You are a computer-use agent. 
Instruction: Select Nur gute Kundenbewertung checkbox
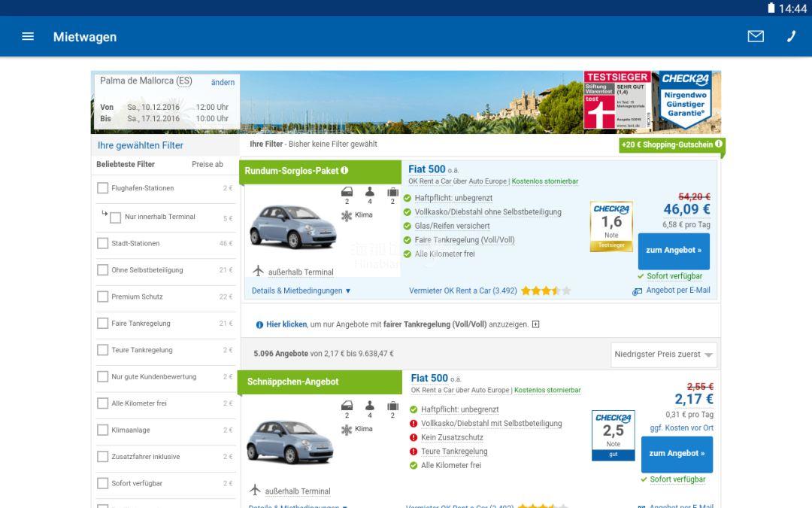pyautogui.click(x=102, y=377)
